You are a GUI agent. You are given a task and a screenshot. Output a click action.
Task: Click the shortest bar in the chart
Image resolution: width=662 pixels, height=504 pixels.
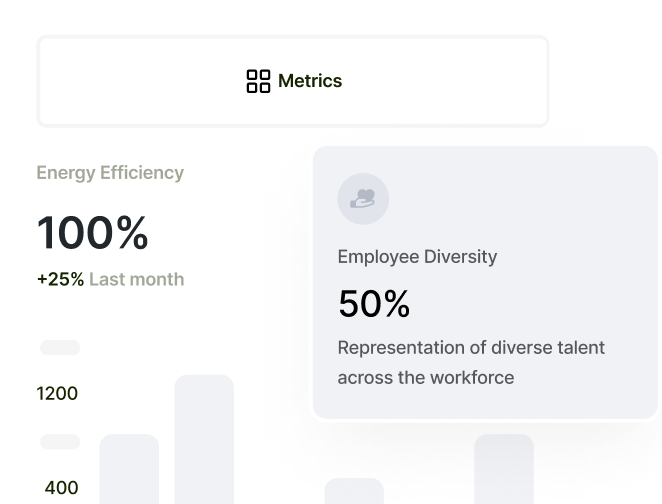(x=354, y=490)
